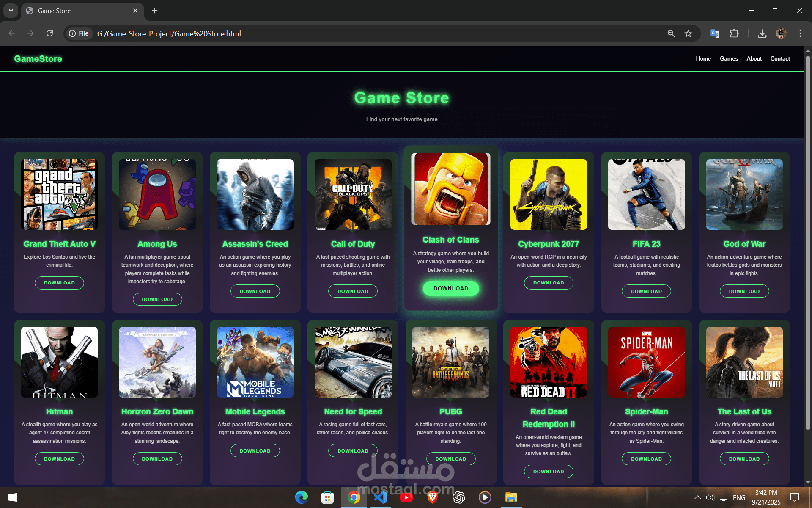Open ChatGPT from the taskbar
The image size is (812, 508).
click(459, 497)
